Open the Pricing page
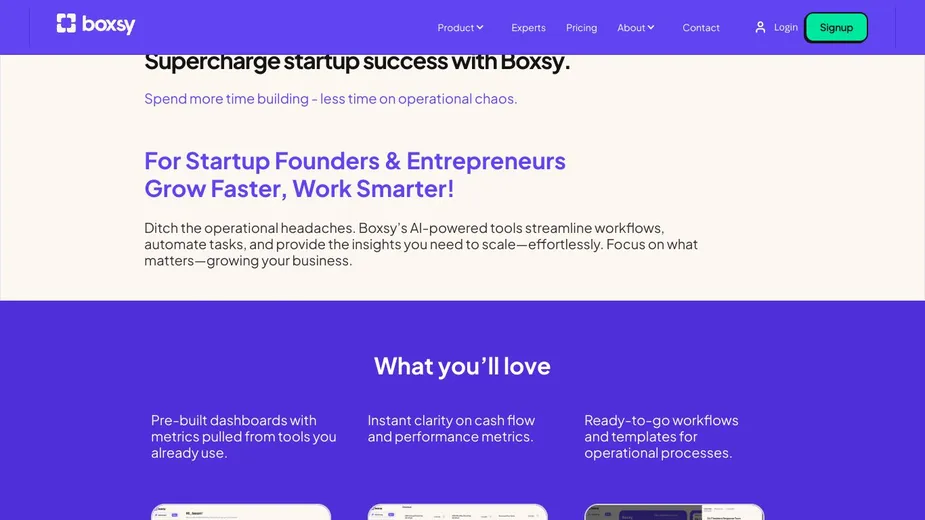925x520 pixels. point(581,28)
